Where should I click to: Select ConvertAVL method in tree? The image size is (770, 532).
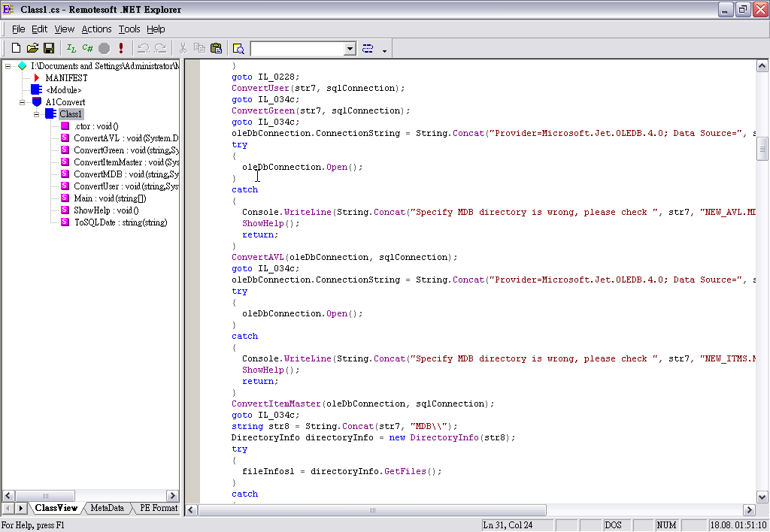(126, 138)
